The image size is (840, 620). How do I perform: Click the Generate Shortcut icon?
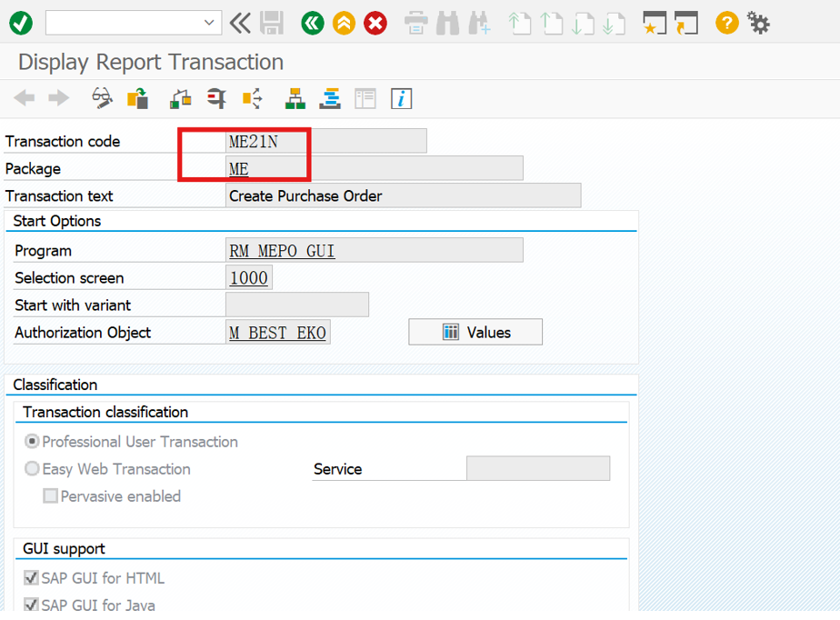[686, 23]
